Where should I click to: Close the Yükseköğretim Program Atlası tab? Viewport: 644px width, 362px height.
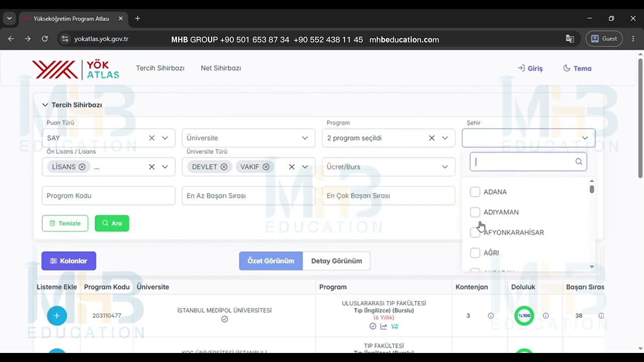point(121,19)
